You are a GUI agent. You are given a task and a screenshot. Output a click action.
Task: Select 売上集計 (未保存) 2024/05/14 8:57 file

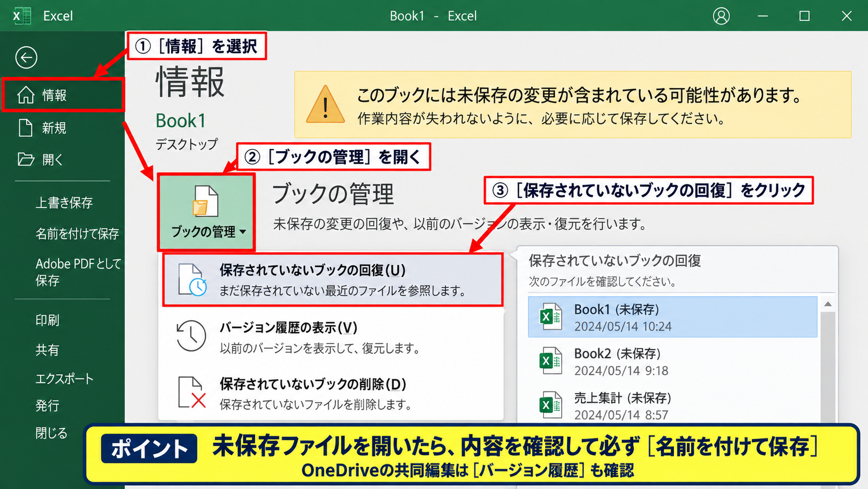pos(673,405)
